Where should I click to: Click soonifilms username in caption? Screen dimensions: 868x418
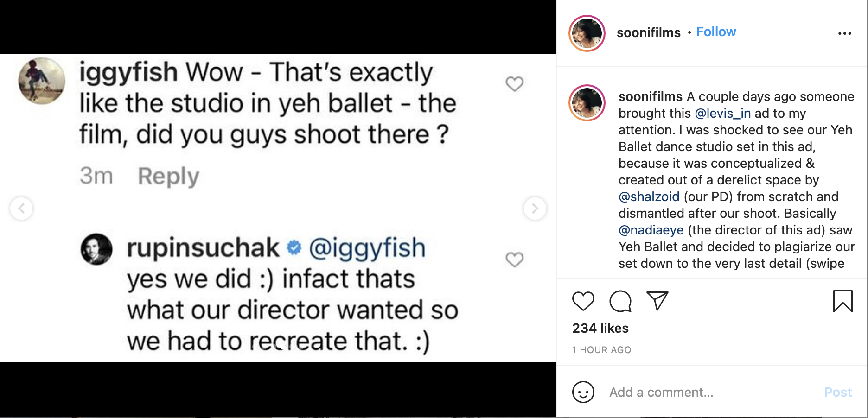tap(650, 97)
